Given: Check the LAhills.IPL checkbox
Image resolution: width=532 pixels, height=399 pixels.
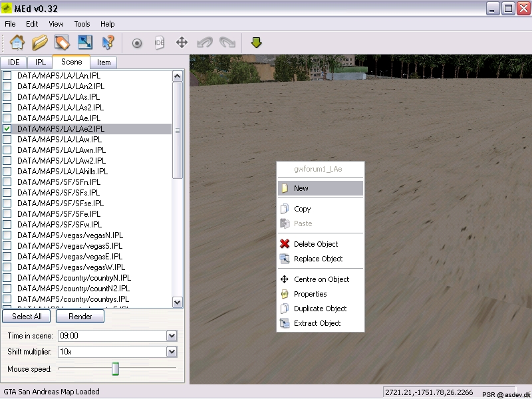Looking at the screenshot, I should (7, 172).
